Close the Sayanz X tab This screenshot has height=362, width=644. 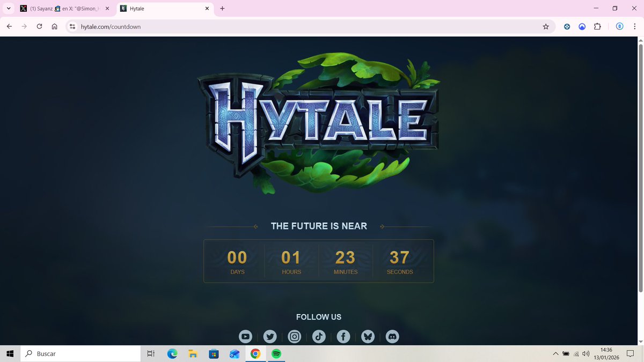pyautogui.click(x=107, y=9)
